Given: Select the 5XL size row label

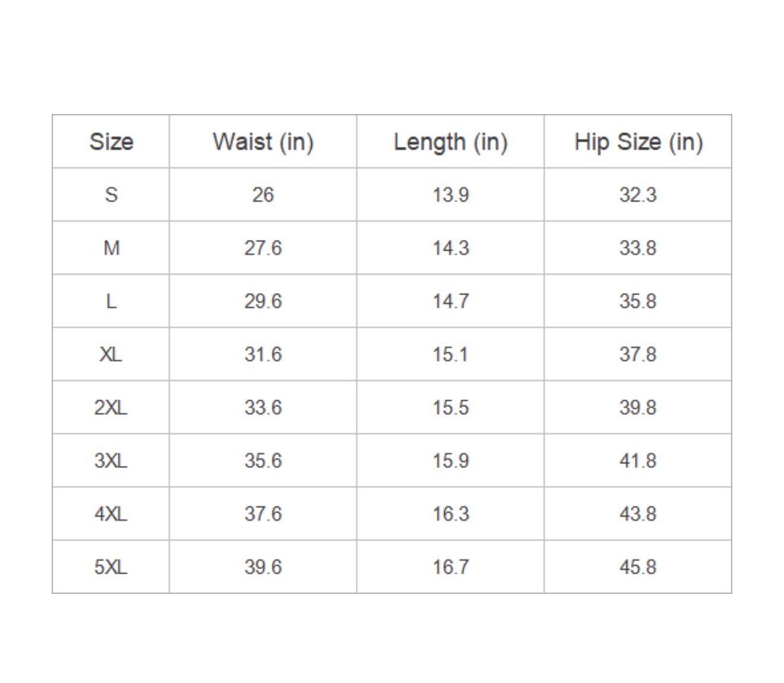Looking at the screenshot, I should pos(111,567).
